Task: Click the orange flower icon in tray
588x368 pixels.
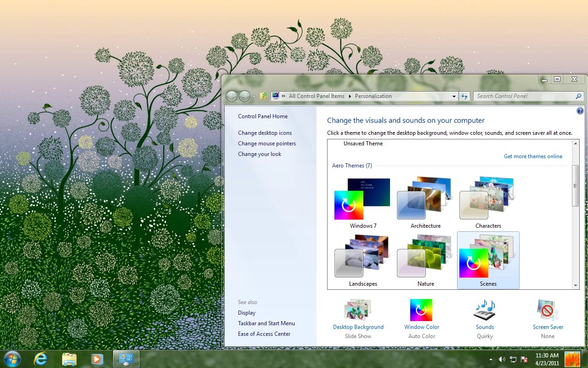Action: 572,359
